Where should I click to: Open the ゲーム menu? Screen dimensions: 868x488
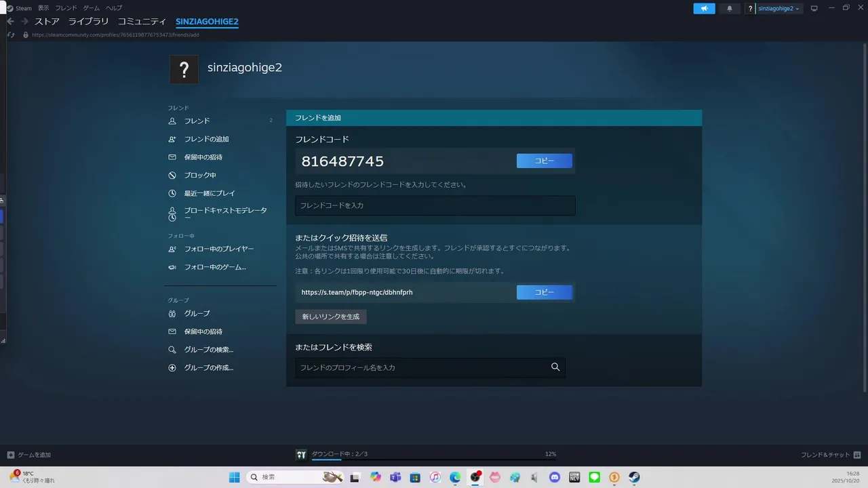92,8
